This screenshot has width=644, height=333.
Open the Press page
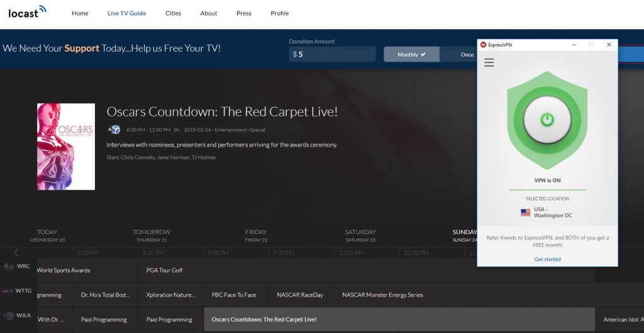point(244,13)
